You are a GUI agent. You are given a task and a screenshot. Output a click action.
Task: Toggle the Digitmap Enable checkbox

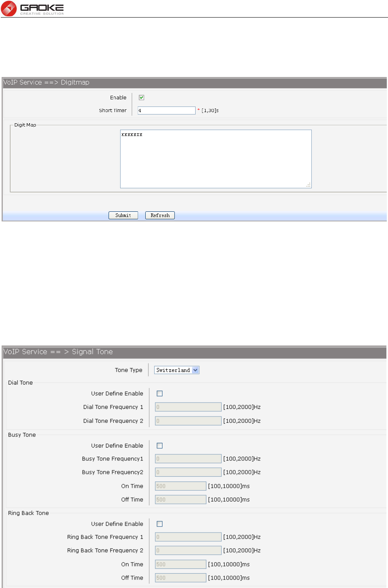[x=141, y=97]
